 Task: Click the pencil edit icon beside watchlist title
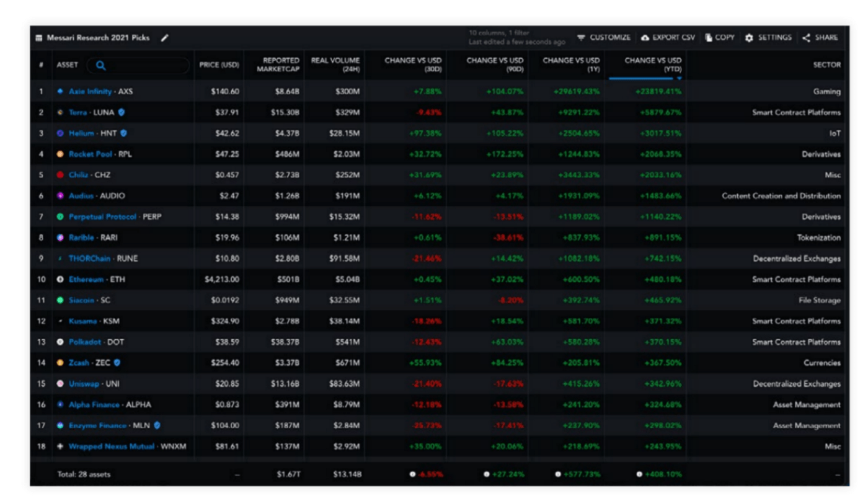[164, 38]
